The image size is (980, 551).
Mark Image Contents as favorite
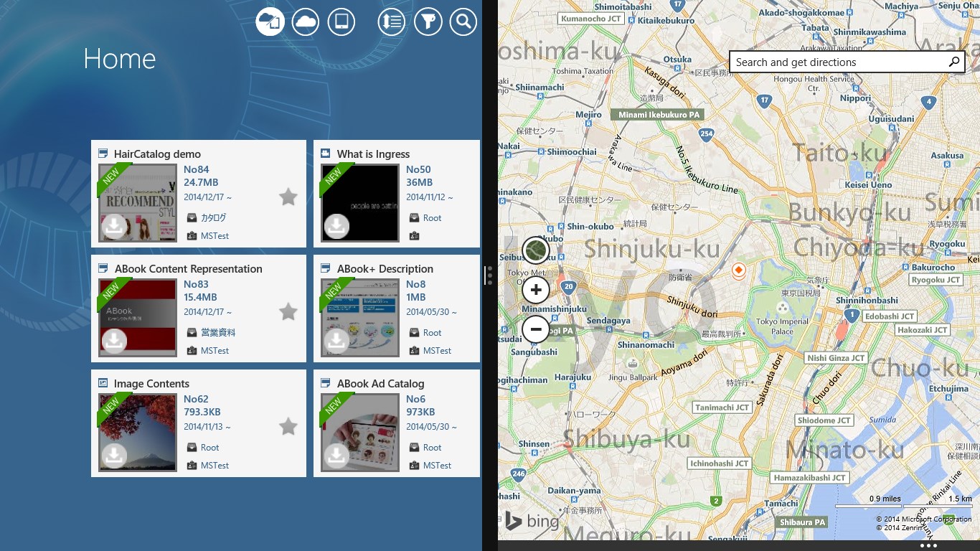tap(288, 427)
